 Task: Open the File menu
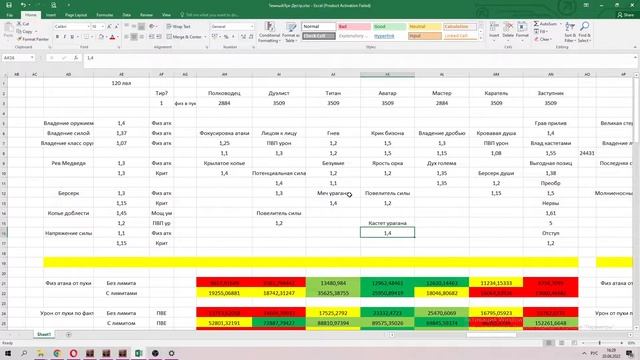9,15
